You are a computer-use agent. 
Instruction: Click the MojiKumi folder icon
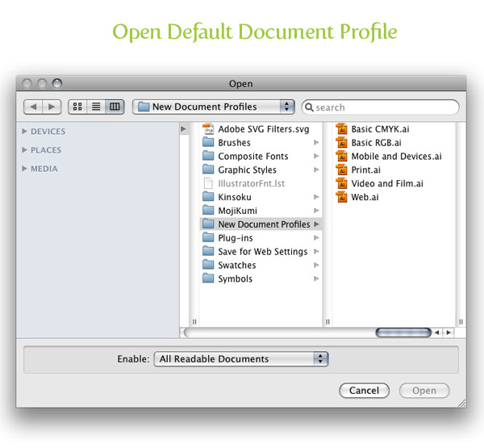(x=208, y=211)
